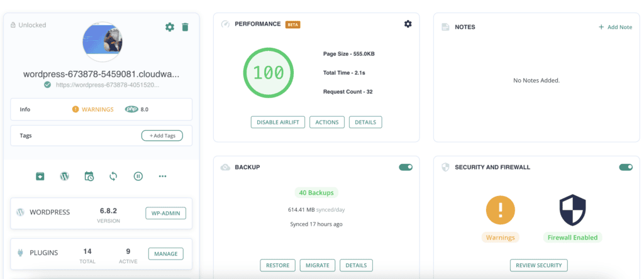Open site settings gear in site card
This screenshot has width=644, height=279.
(x=170, y=27)
